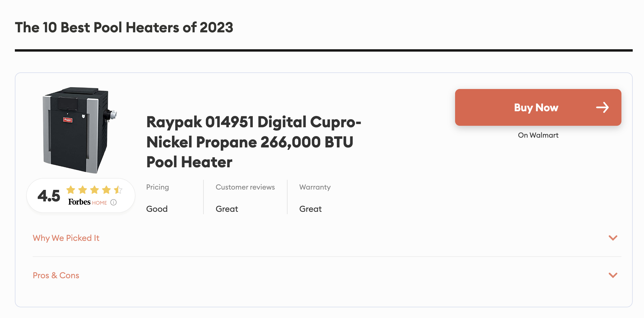The height and width of the screenshot is (318, 644).
Task: Open the Pros & Cons section label
Action: click(x=56, y=275)
